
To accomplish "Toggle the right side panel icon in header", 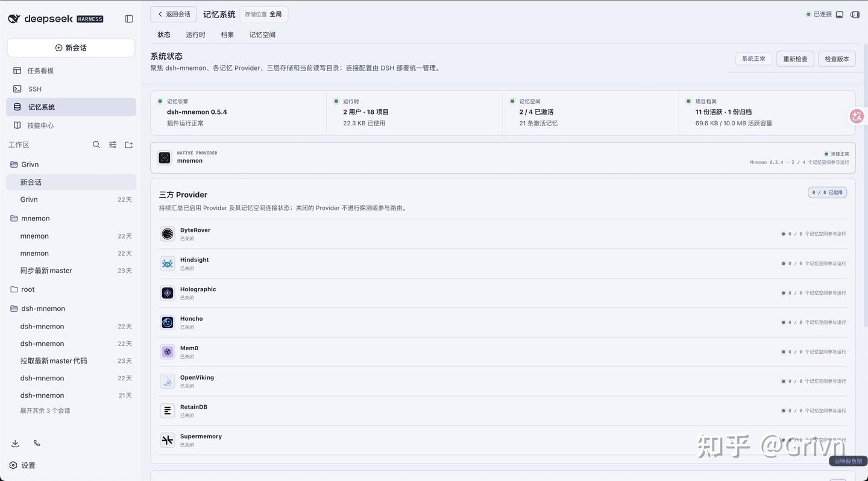I will [x=855, y=14].
